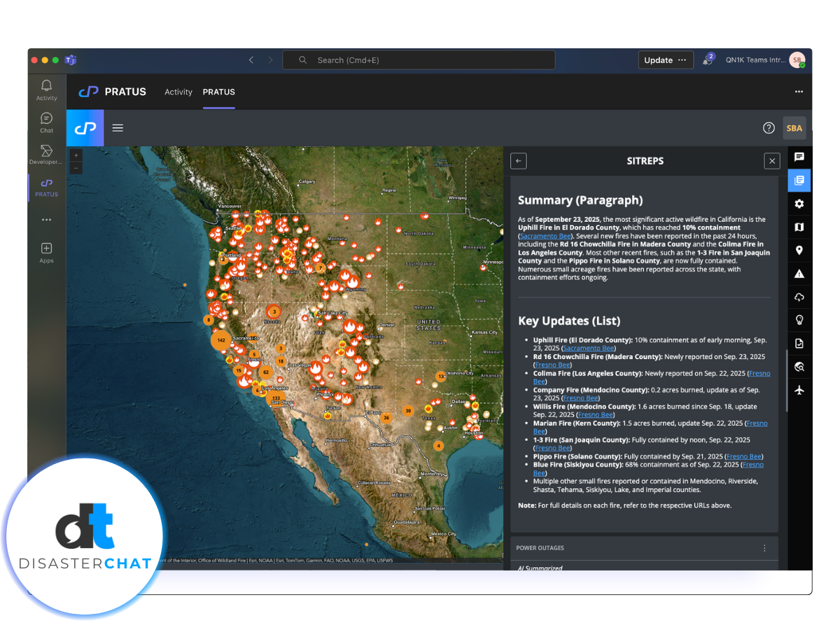This screenshot has height=630, width=840.
Task: Expand more apps ellipsis in Teams sidebar
Action: [x=46, y=220]
